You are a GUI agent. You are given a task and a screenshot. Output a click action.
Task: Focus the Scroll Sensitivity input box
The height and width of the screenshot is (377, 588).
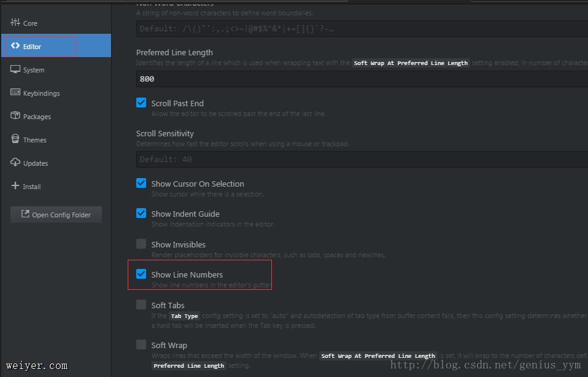click(x=361, y=159)
